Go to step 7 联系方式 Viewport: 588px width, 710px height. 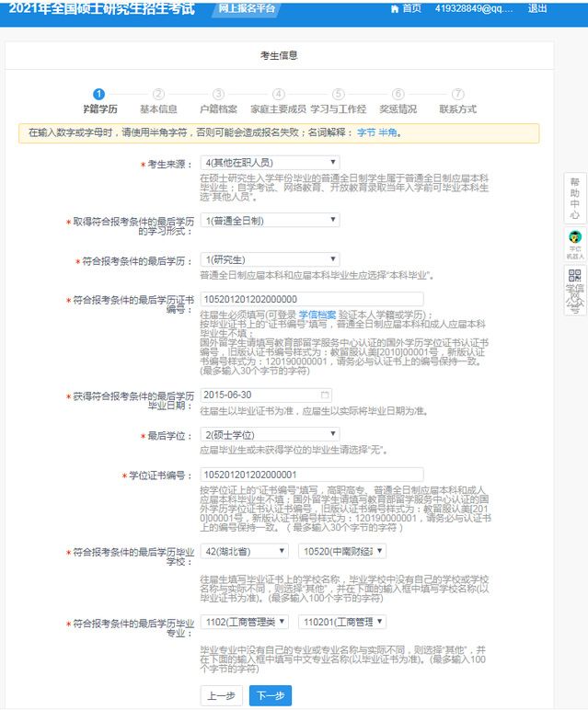click(457, 101)
